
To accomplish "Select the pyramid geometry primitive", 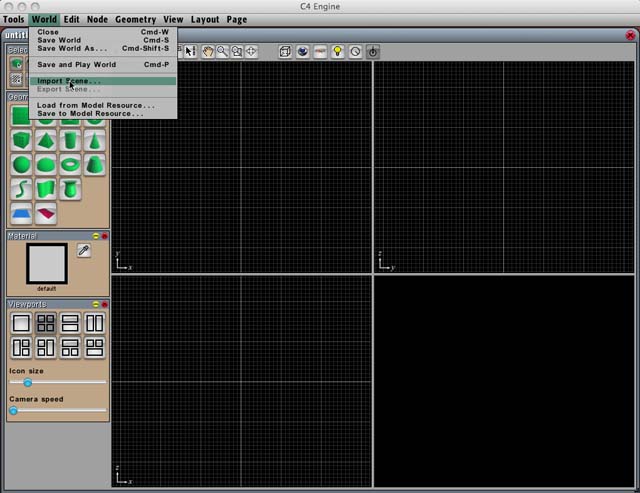I will point(45,140).
